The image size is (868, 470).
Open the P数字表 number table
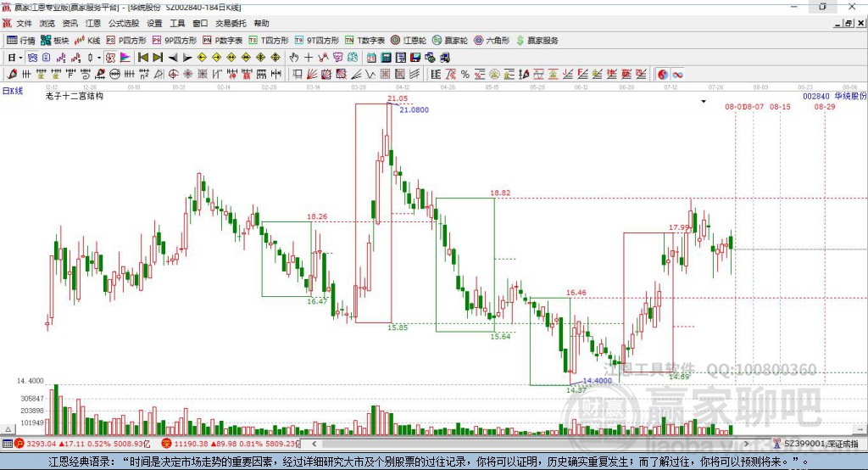click(x=223, y=41)
